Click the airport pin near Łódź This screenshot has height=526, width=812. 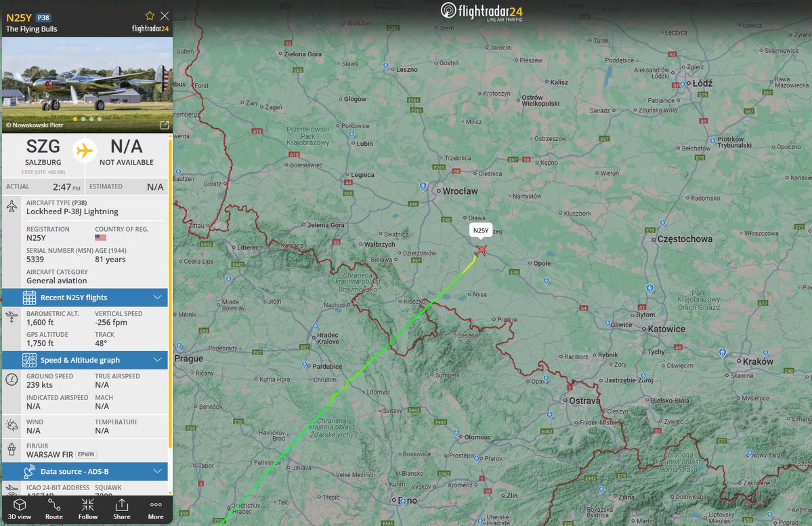tap(683, 84)
